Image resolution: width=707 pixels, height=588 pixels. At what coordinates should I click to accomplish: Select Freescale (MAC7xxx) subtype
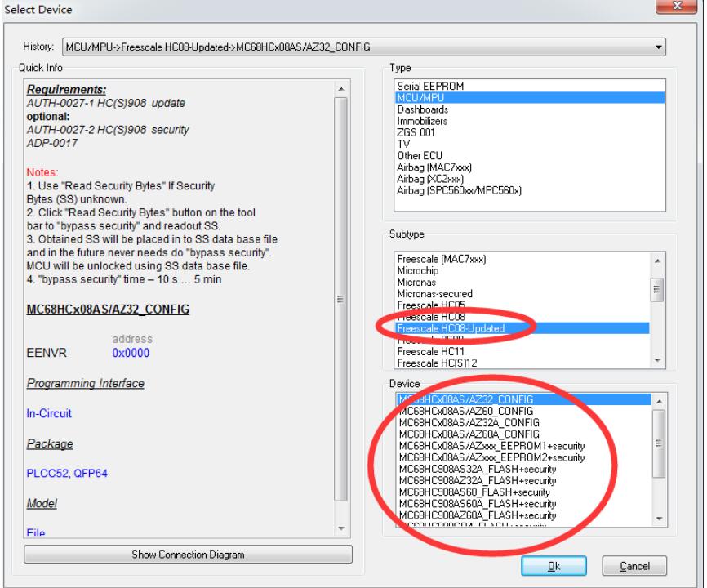point(442,259)
